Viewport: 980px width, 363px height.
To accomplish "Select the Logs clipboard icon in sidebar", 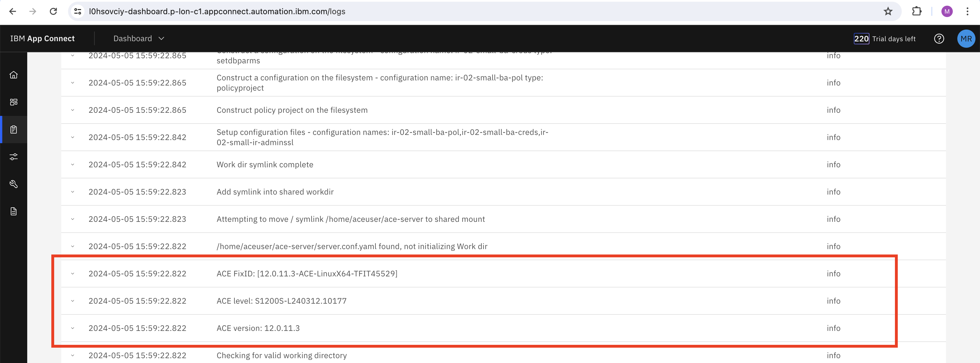I will [14, 130].
